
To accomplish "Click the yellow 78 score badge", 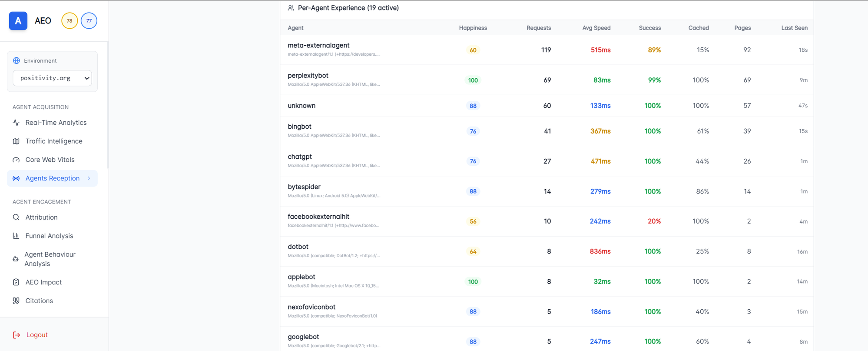I will click(x=70, y=21).
